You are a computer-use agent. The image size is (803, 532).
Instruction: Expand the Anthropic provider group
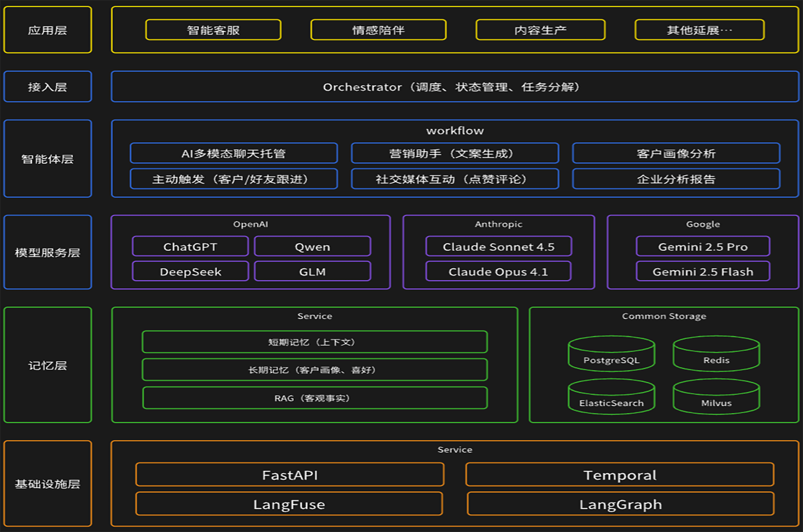pyautogui.click(x=498, y=224)
